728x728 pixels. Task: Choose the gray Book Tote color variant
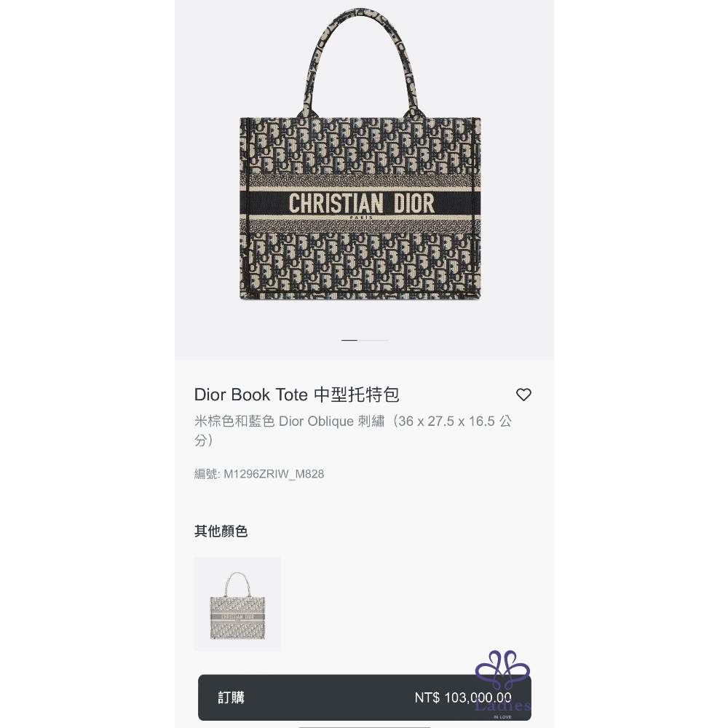[237, 604]
